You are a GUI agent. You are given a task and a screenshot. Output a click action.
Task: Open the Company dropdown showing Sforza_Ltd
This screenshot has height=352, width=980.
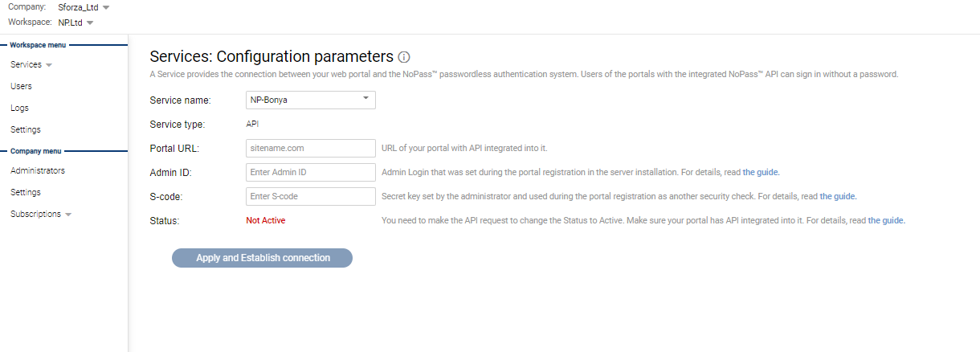[84, 7]
